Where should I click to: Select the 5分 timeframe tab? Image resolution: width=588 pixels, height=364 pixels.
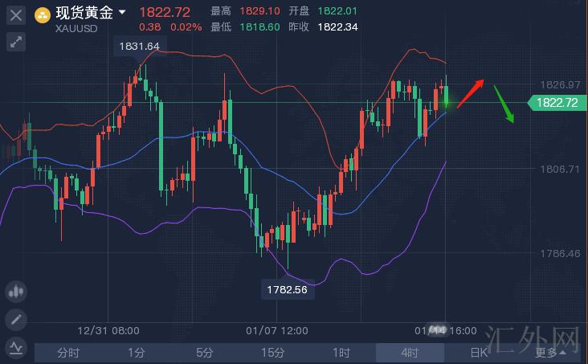pyautogui.click(x=205, y=353)
